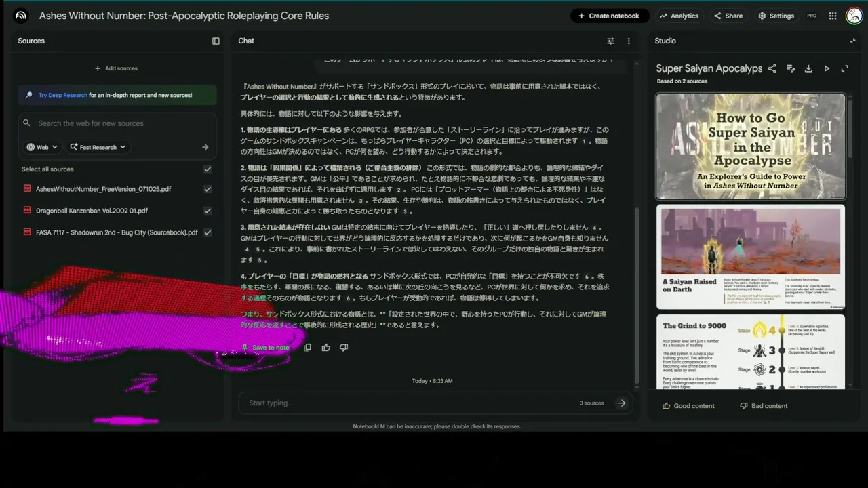This screenshot has height=488, width=868.
Task: Open FASA 7117 Shadowrun Bug City source
Action: 117,232
